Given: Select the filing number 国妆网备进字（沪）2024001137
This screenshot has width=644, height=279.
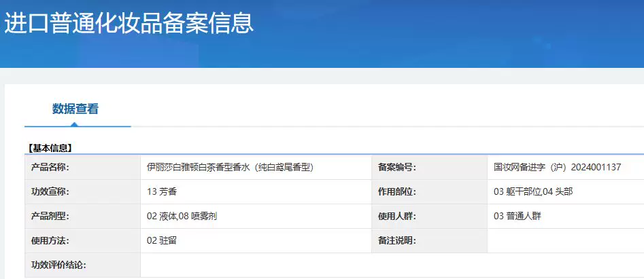Looking at the screenshot, I should [x=557, y=167].
